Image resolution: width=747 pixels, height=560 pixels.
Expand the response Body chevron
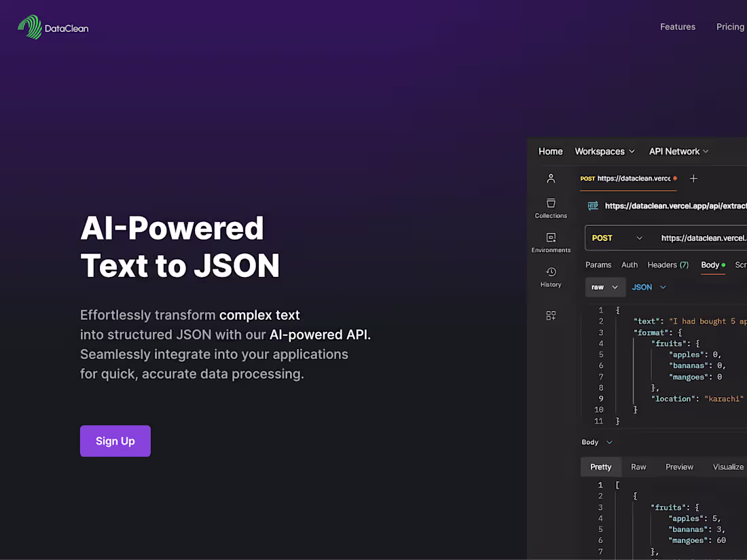[609, 443]
